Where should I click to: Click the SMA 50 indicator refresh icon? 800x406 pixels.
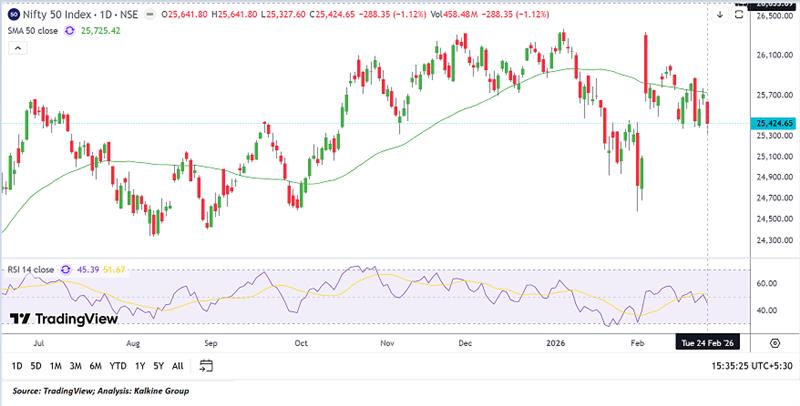coord(69,31)
